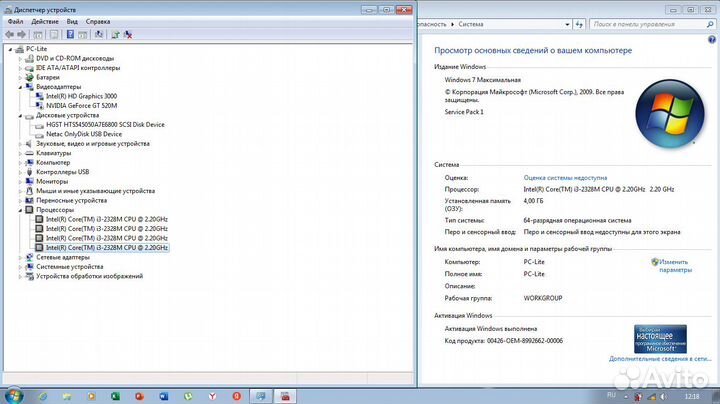The height and width of the screenshot is (404, 720).
Task: Expand IDE ATA/ATAPI контроллеры node
Action: pos(20,68)
